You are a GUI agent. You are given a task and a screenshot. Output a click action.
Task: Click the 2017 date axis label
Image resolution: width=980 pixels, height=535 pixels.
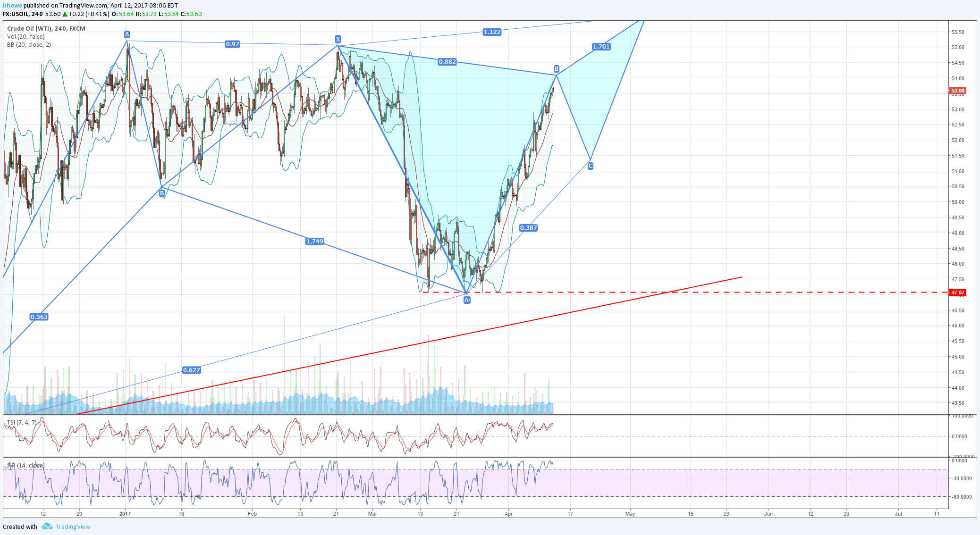tap(125, 514)
